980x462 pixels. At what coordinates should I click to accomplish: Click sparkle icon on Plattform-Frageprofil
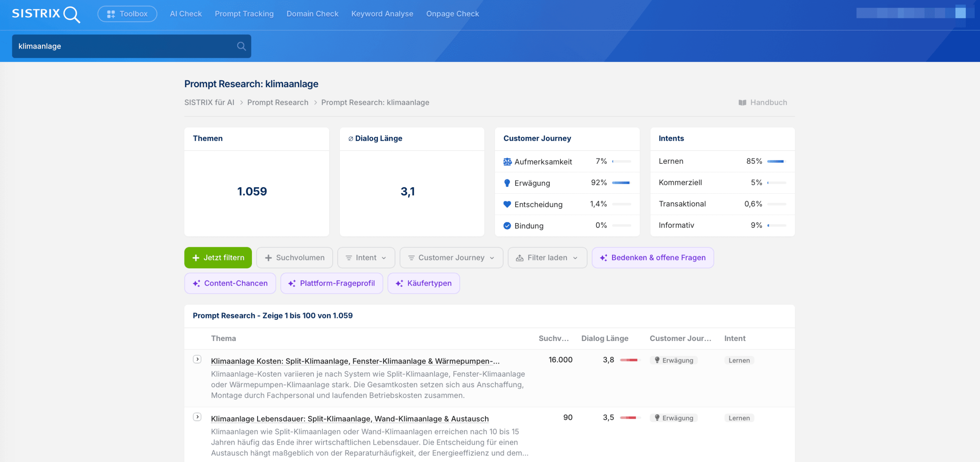292,283
